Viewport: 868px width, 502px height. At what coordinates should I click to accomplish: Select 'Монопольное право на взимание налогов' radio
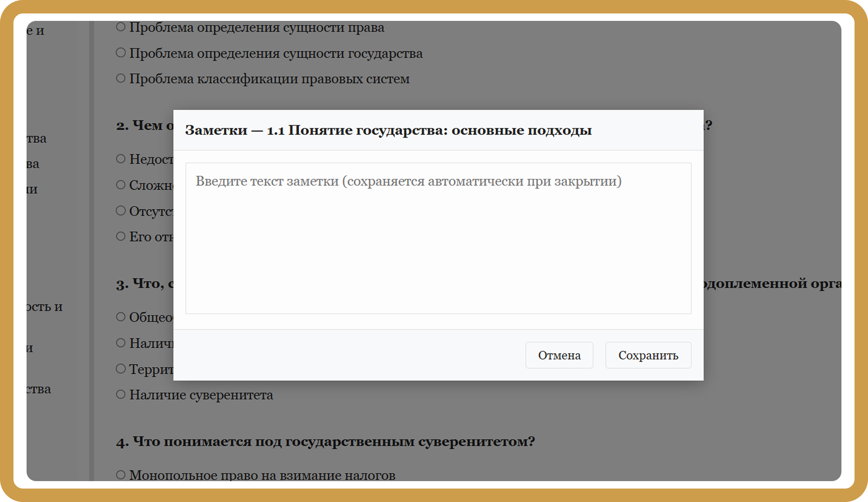coord(121,475)
